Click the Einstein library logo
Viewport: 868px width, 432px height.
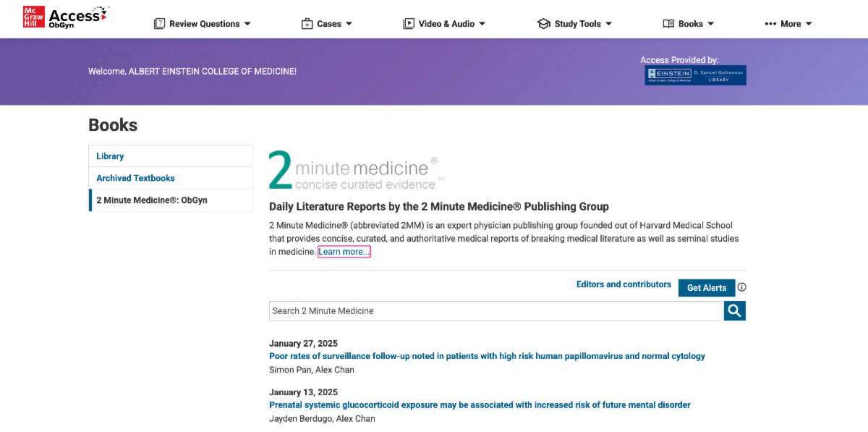tap(695, 75)
